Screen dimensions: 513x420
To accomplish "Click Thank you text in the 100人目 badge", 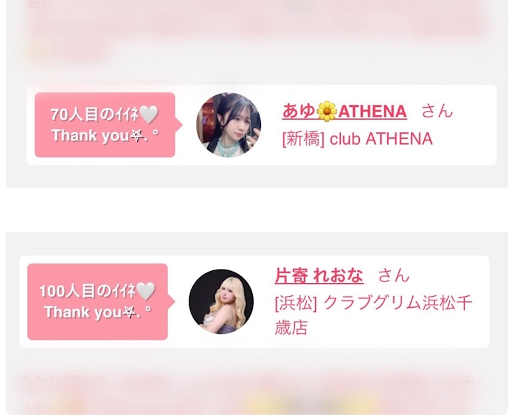I will point(83,312).
